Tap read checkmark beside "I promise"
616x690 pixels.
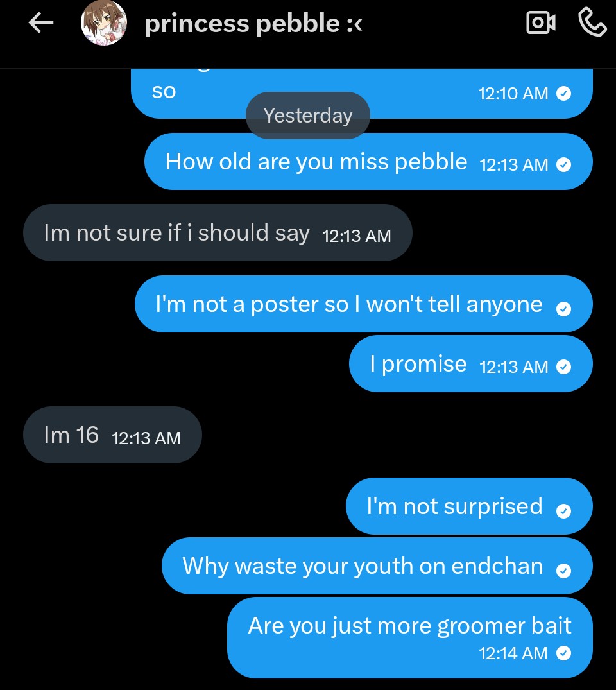point(563,367)
